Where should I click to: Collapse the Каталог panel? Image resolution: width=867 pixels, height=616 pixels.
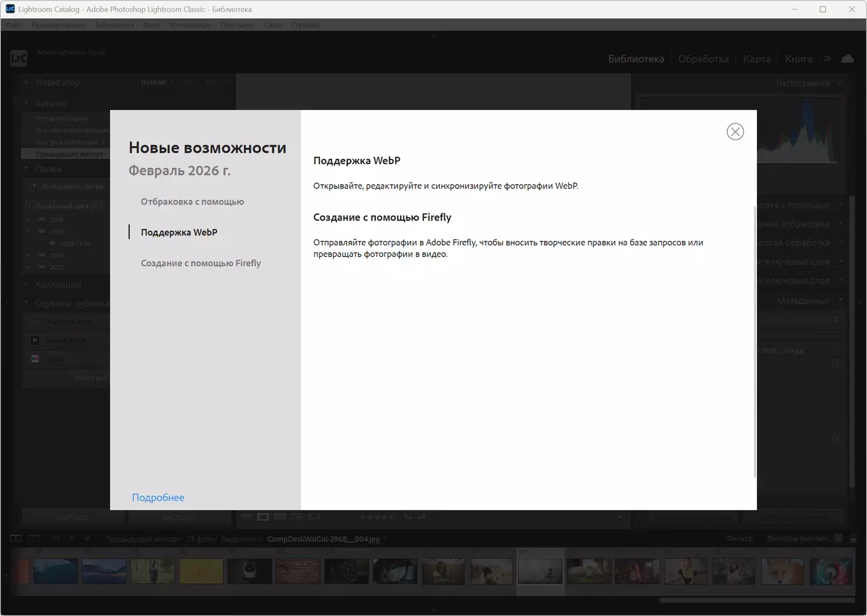(x=26, y=103)
